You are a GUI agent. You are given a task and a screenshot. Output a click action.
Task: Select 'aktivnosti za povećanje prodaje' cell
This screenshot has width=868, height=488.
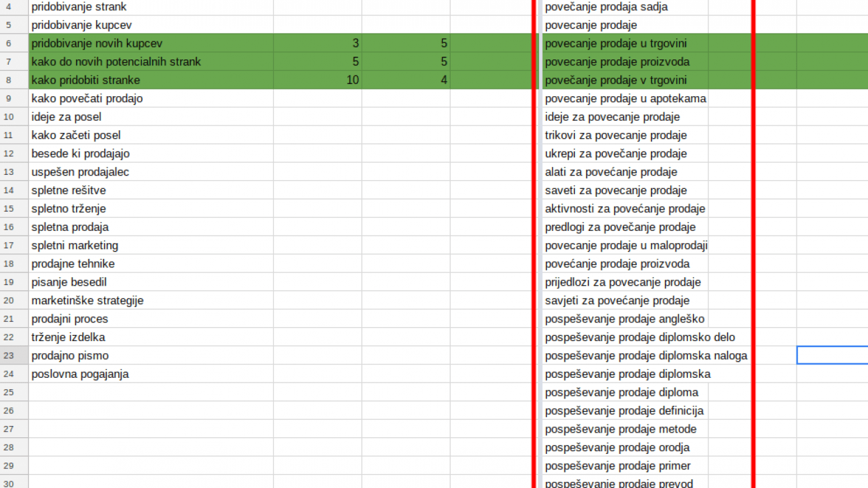(625, 209)
